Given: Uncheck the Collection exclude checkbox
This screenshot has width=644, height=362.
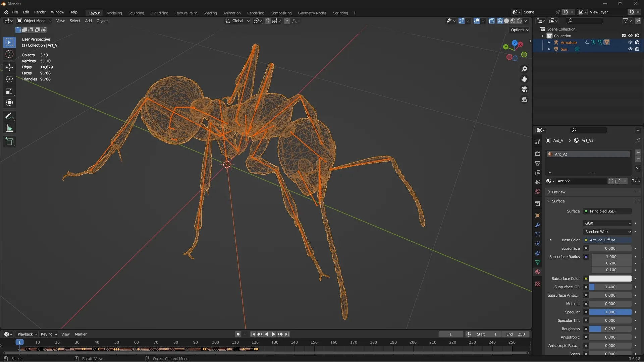Looking at the screenshot, I should (x=624, y=36).
